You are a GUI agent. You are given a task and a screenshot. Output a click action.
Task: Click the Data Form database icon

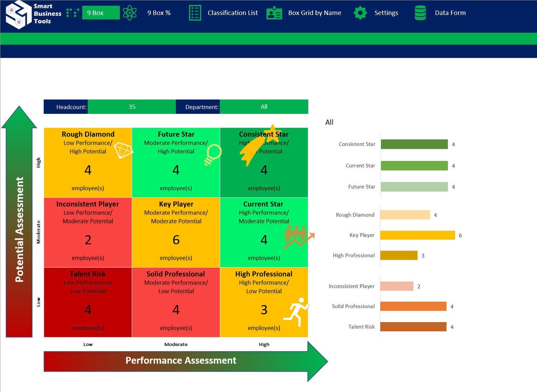click(x=420, y=13)
